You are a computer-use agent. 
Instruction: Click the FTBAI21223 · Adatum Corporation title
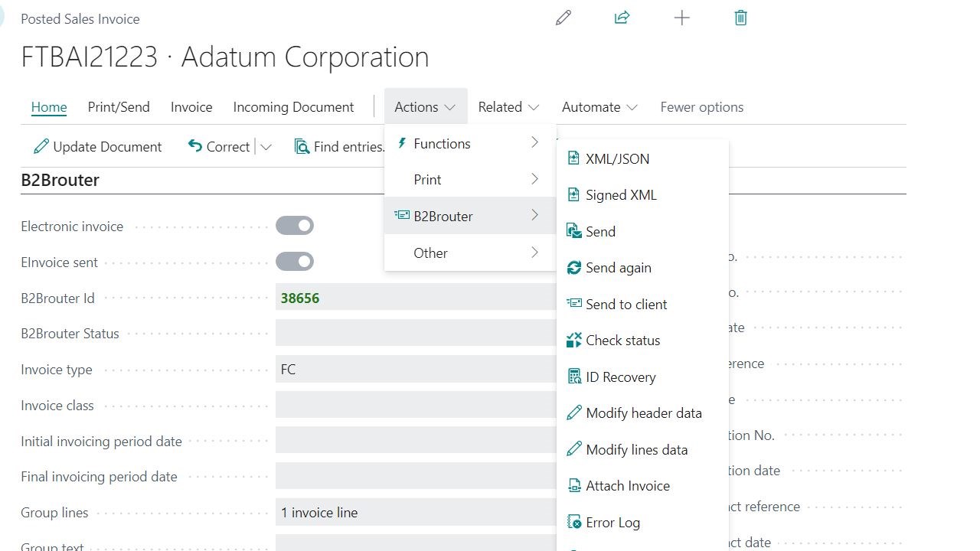pyautogui.click(x=225, y=57)
